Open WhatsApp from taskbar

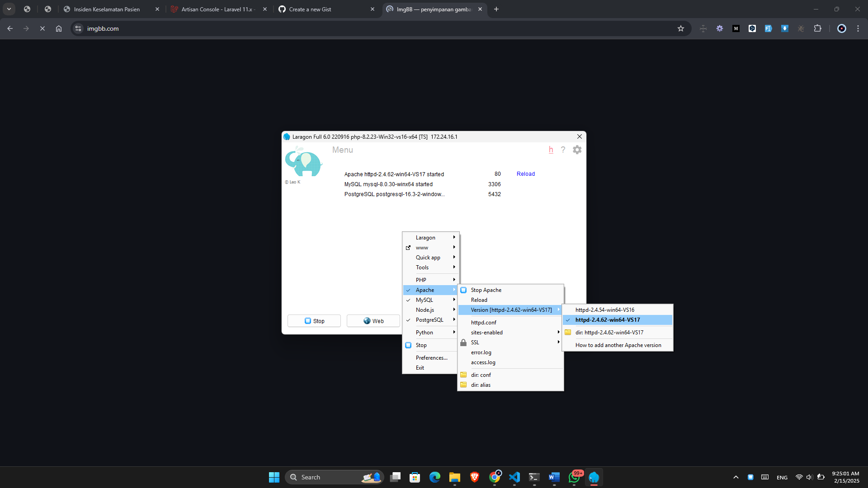coord(574,477)
